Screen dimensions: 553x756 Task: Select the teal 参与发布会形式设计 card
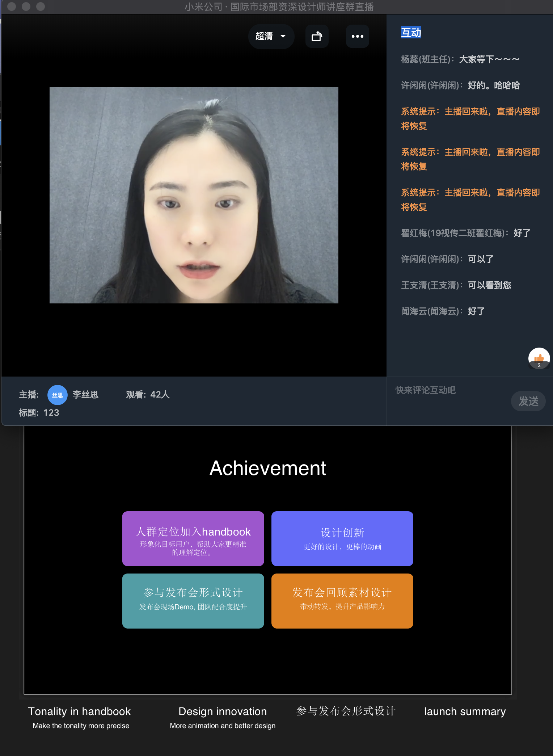click(193, 601)
